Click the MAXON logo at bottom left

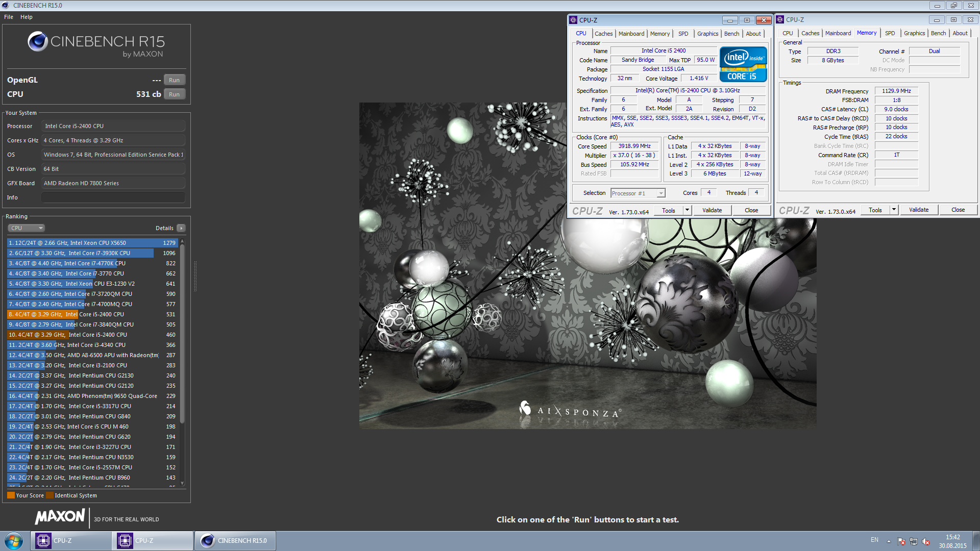pyautogui.click(x=60, y=517)
